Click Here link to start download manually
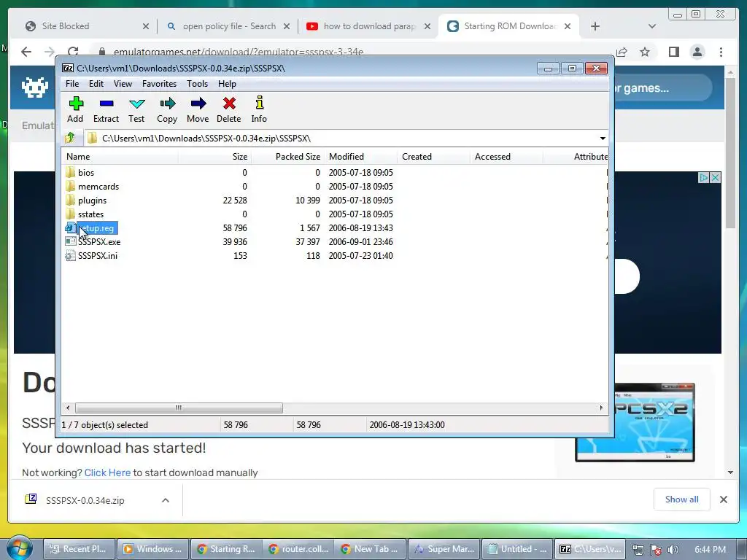Screen dimensions: 747x560 (x=107, y=472)
